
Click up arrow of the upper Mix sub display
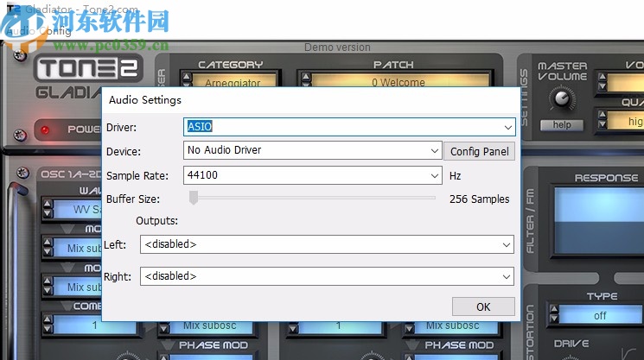pyautogui.click(x=48, y=242)
